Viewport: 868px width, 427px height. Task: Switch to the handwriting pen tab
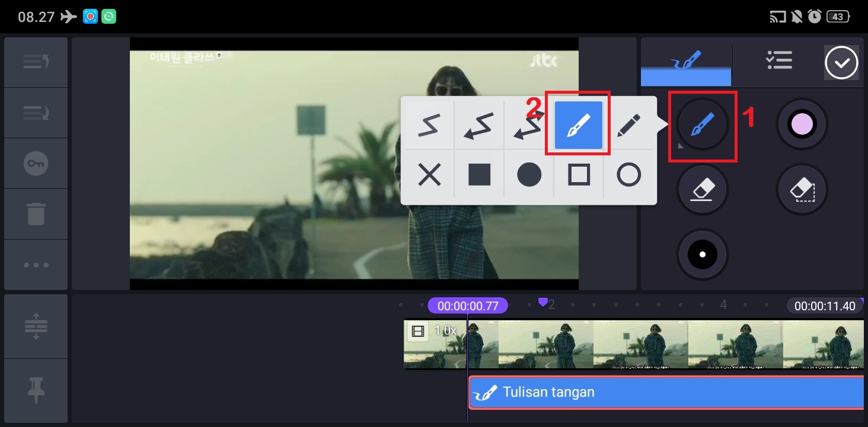tap(686, 62)
